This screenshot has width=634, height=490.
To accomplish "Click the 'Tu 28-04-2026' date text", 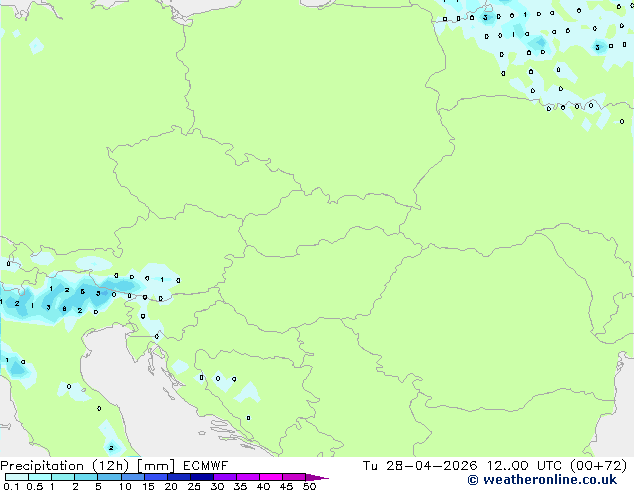I will click(x=420, y=466).
